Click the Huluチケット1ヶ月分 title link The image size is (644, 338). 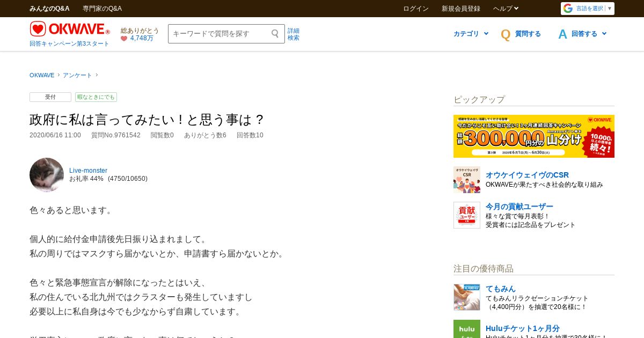523,328
